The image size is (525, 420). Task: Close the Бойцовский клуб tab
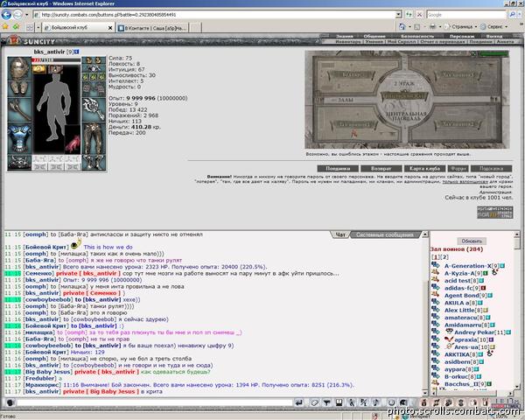(110, 28)
